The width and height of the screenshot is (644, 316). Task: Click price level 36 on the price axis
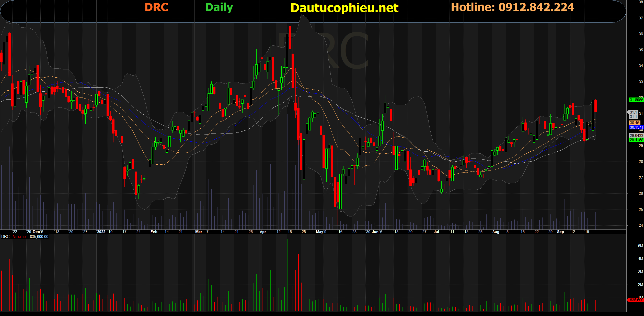pos(641,34)
